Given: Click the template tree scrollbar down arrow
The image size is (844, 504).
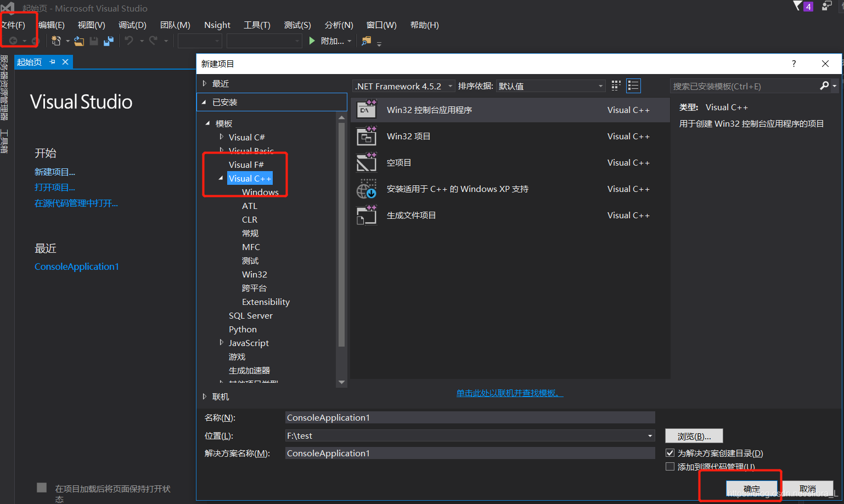Looking at the screenshot, I should [342, 382].
